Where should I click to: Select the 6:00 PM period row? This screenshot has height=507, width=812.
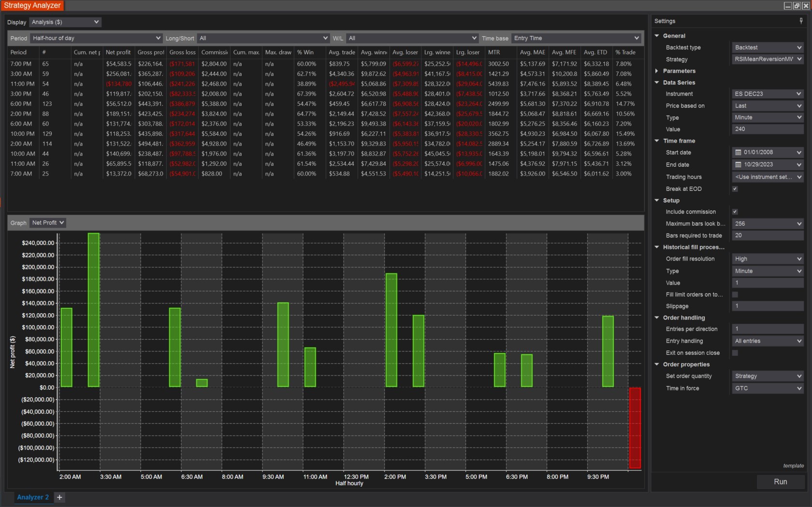(326, 104)
